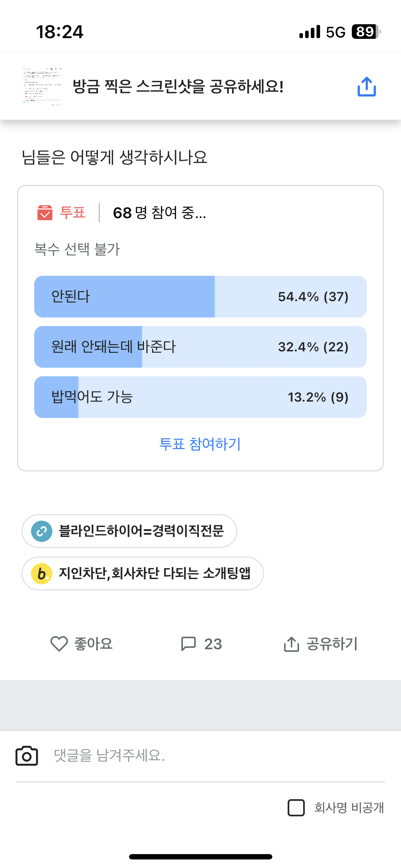Viewport: 401px width, 868px height.
Task: Tap the yellow b. app icon
Action: point(42,574)
